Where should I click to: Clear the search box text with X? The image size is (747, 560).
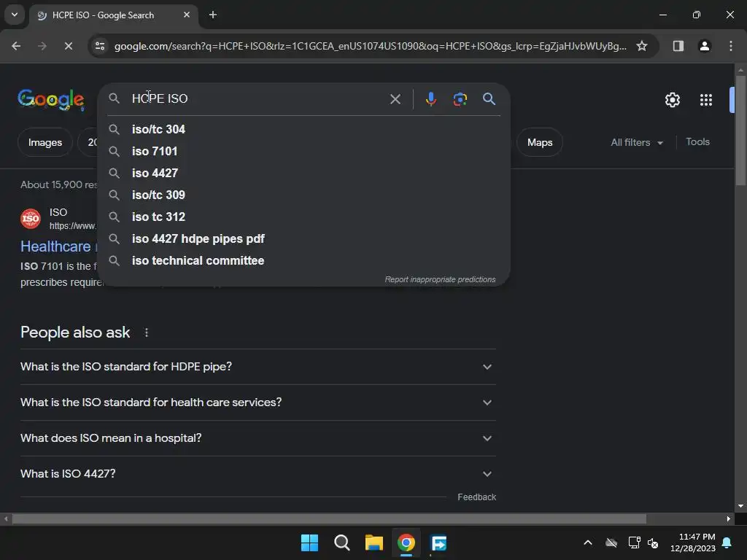click(395, 99)
